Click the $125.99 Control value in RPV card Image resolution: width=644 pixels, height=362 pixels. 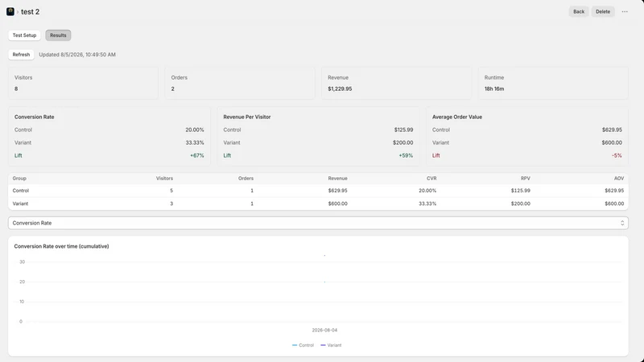coord(404,130)
